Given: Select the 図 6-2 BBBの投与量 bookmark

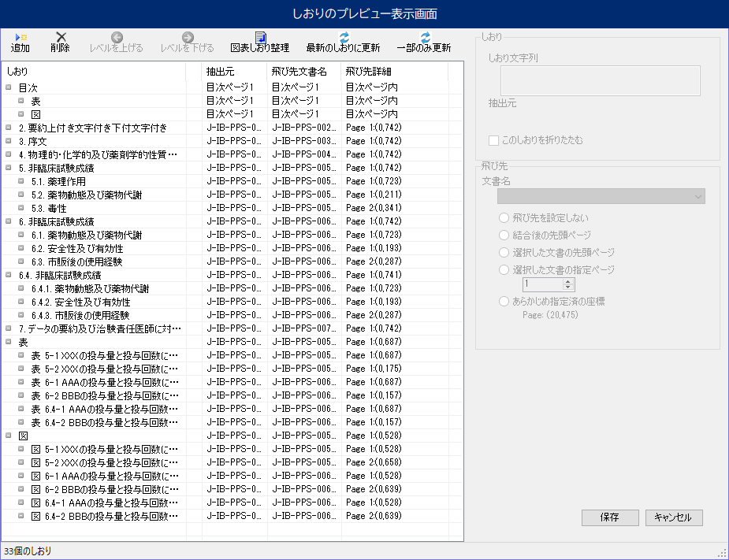Looking at the screenshot, I should [105, 489].
